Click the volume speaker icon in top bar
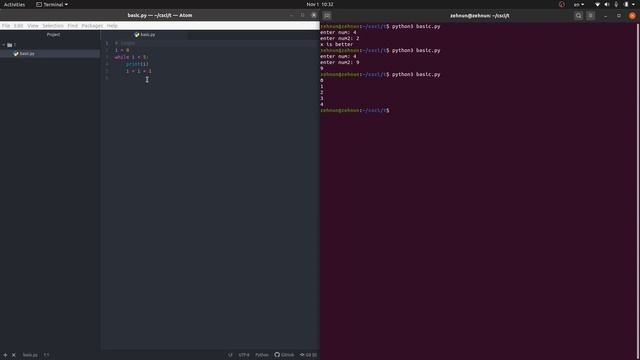 607,4
